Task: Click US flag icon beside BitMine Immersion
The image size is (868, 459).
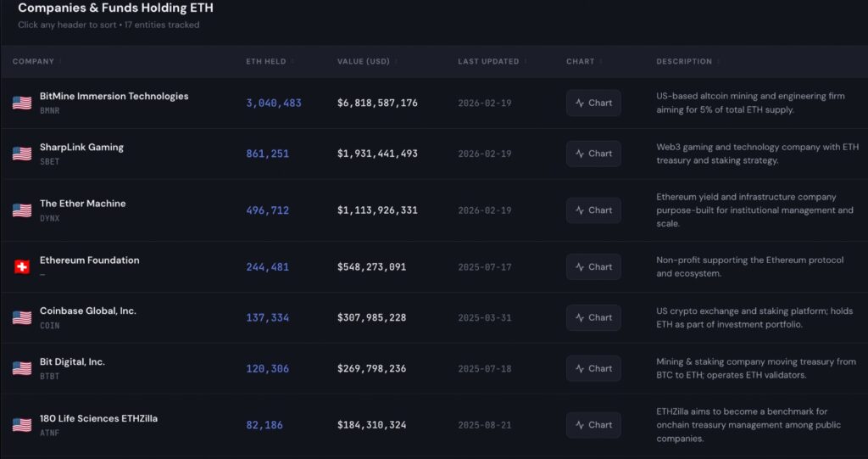Action: (x=22, y=104)
